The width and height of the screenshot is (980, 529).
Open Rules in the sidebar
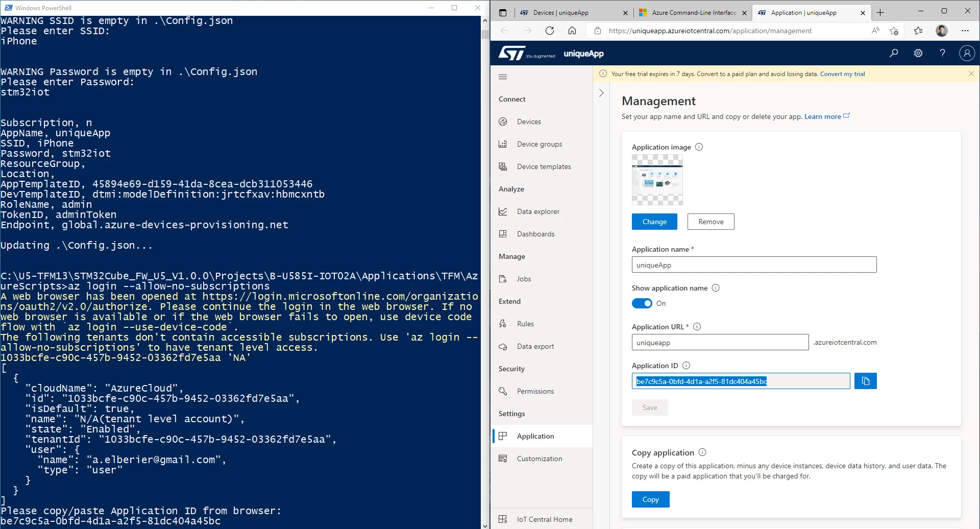pyautogui.click(x=541, y=324)
